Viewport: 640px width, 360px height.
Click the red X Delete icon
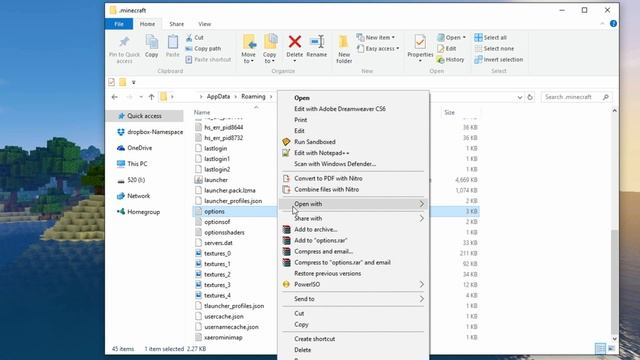[295, 42]
